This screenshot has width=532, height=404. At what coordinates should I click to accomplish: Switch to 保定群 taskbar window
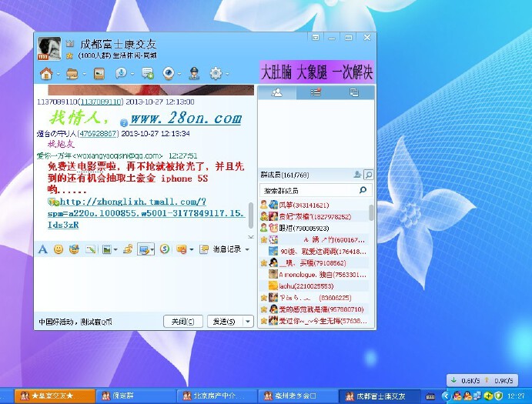coord(136,396)
